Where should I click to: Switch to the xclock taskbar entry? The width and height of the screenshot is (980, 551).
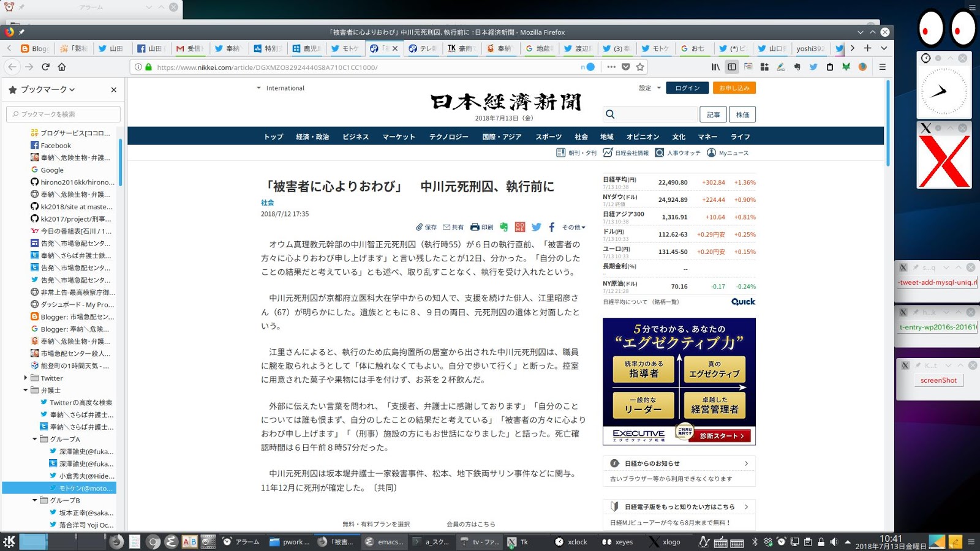click(571, 542)
